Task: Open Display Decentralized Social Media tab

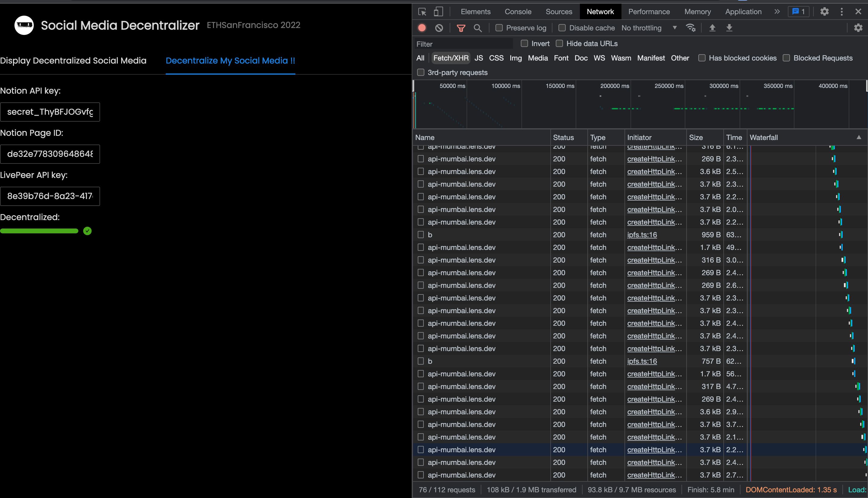Action: pos(73,61)
